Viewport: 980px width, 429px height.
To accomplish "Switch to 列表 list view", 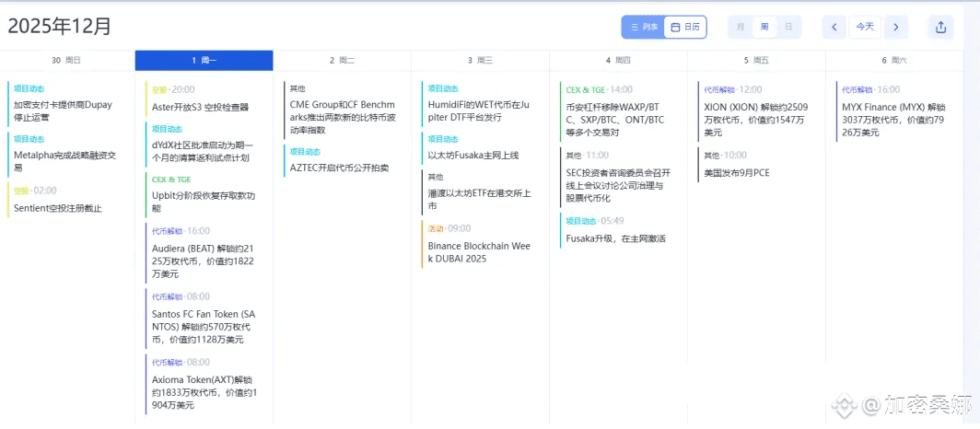I will [643, 27].
